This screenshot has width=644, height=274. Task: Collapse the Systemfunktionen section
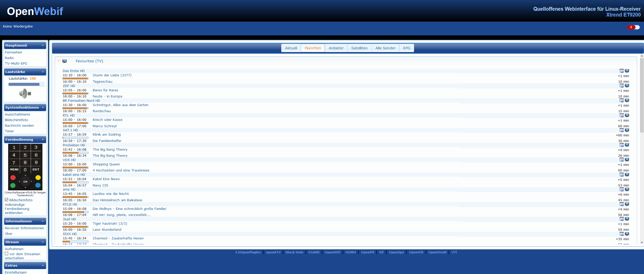[x=43, y=108]
